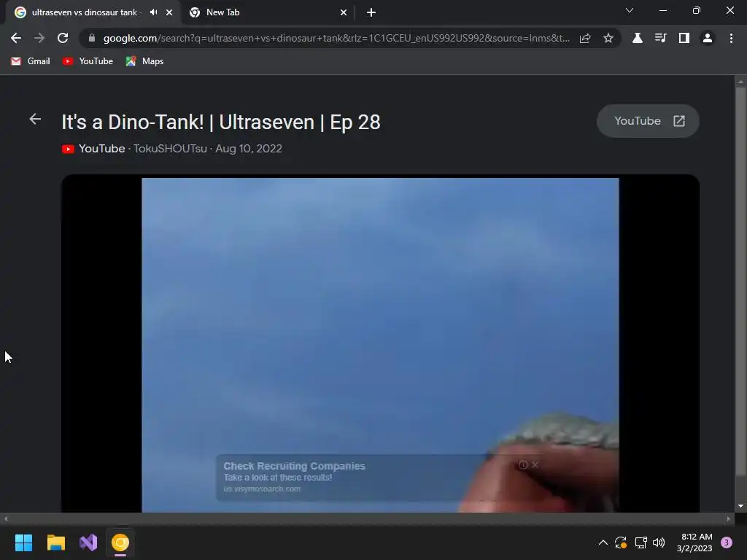Image resolution: width=747 pixels, height=560 pixels.
Task: Click Chrome Canary taskbar icon
Action: coord(120,542)
